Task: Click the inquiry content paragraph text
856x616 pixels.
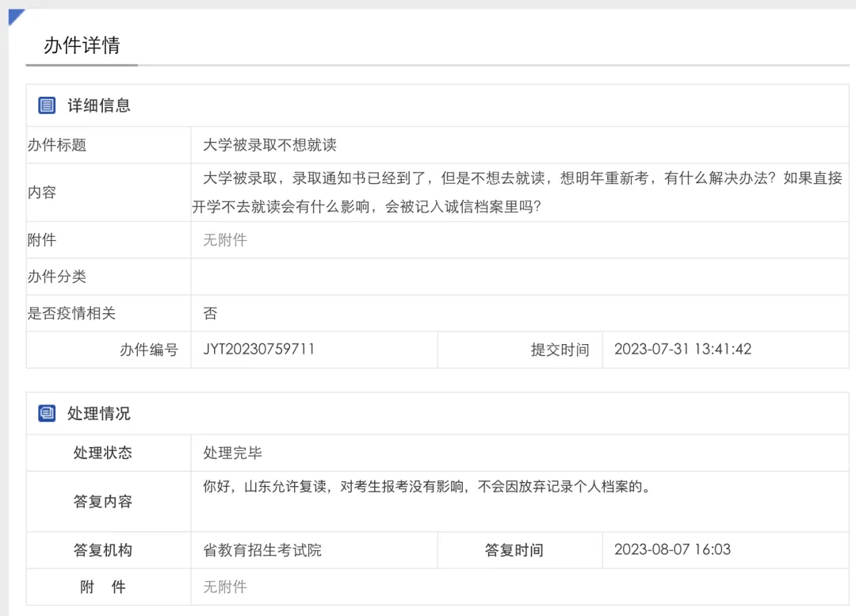Action: coord(517,193)
